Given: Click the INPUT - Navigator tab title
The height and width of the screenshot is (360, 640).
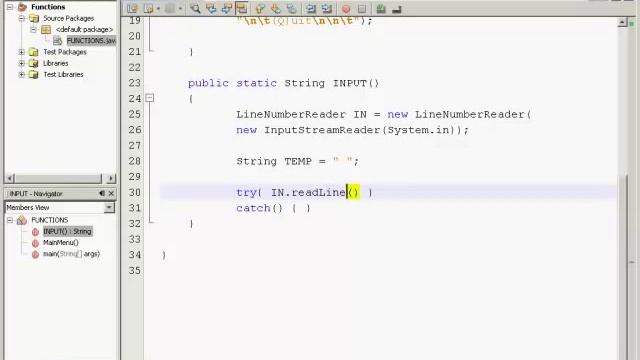Looking at the screenshot, I should 36,193.
